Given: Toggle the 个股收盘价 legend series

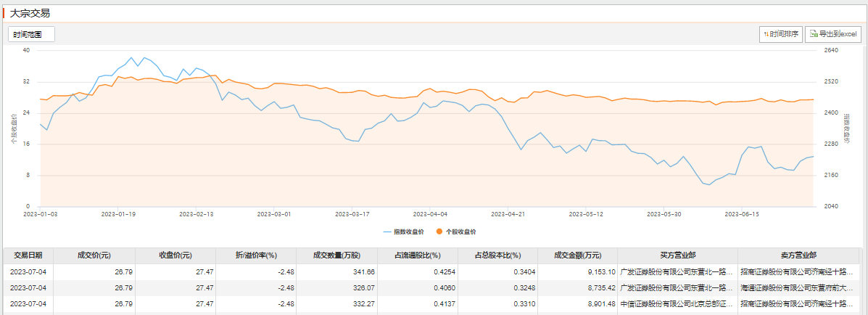Looking at the screenshot, I should click(455, 232).
